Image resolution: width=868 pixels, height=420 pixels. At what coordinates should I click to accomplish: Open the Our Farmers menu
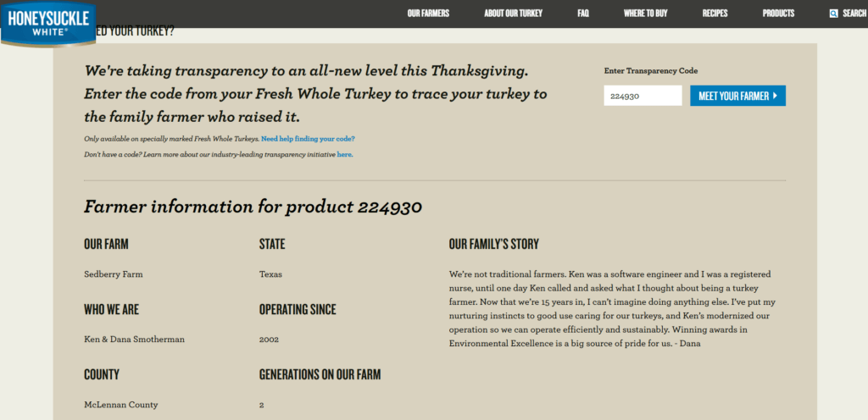tap(428, 14)
